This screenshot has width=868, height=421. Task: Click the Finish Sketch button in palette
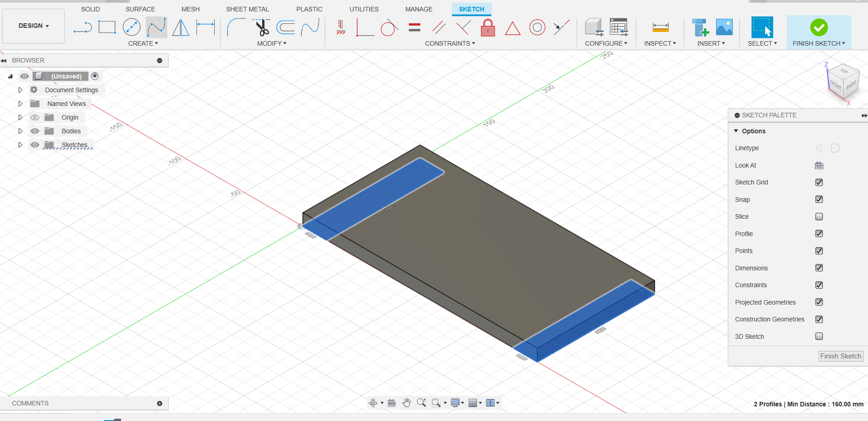[x=841, y=356]
